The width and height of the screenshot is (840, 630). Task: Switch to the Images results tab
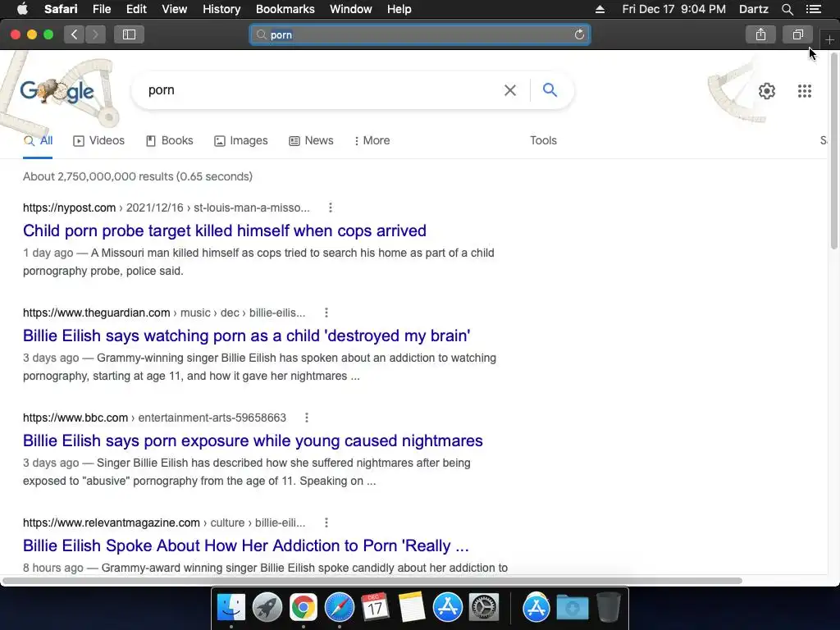(x=240, y=140)
